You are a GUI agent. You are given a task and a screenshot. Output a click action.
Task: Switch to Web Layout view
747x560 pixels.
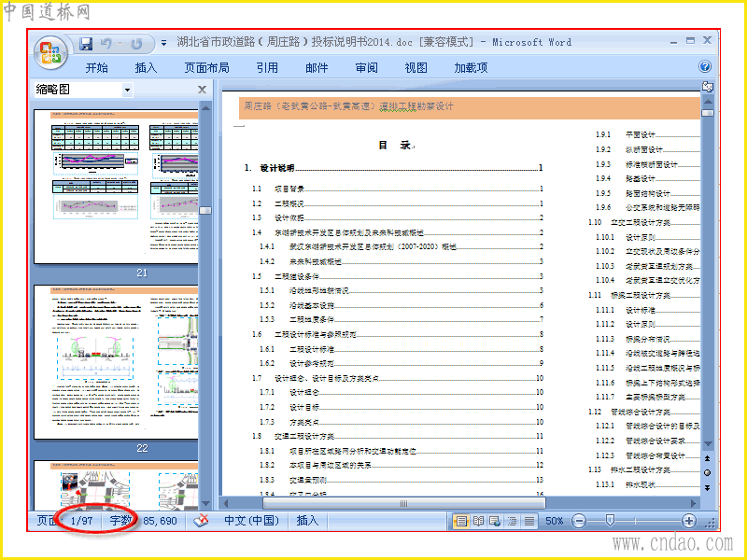495,521
